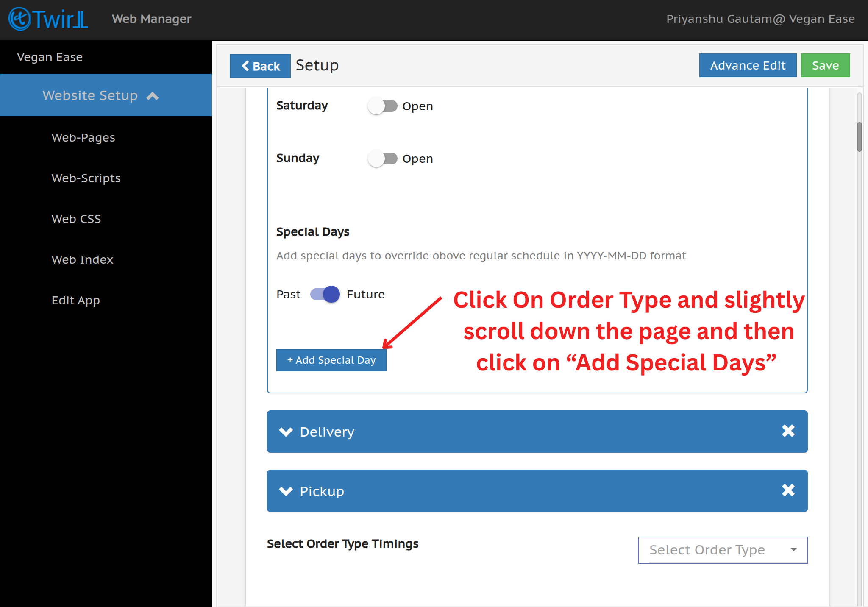
Task: Expand the Pickup panel chevron
Action: coord(286,491)
